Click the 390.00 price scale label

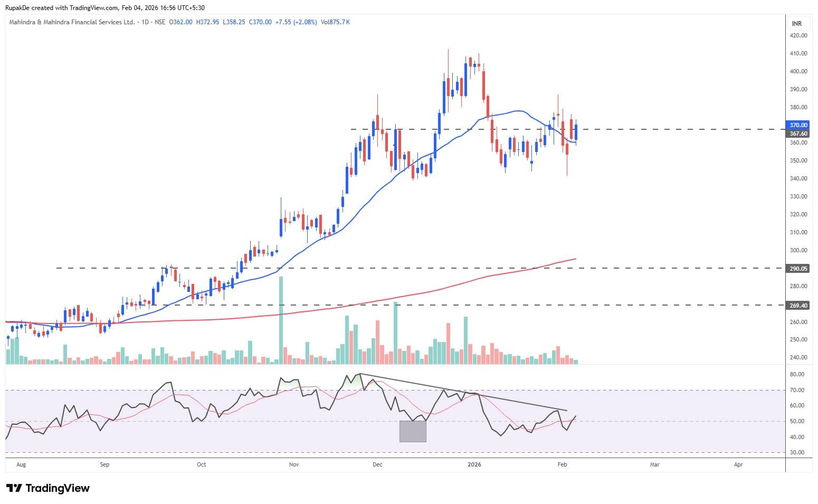[x=798, y=89]
